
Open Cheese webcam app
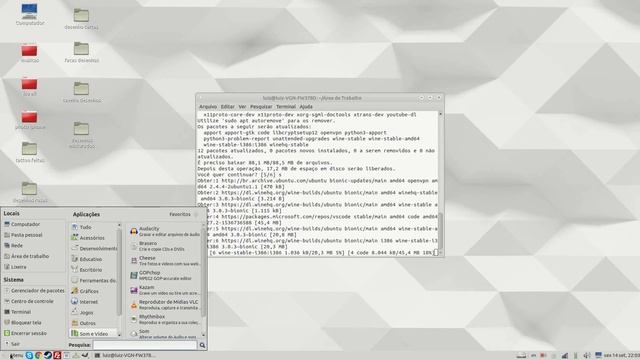164,261
